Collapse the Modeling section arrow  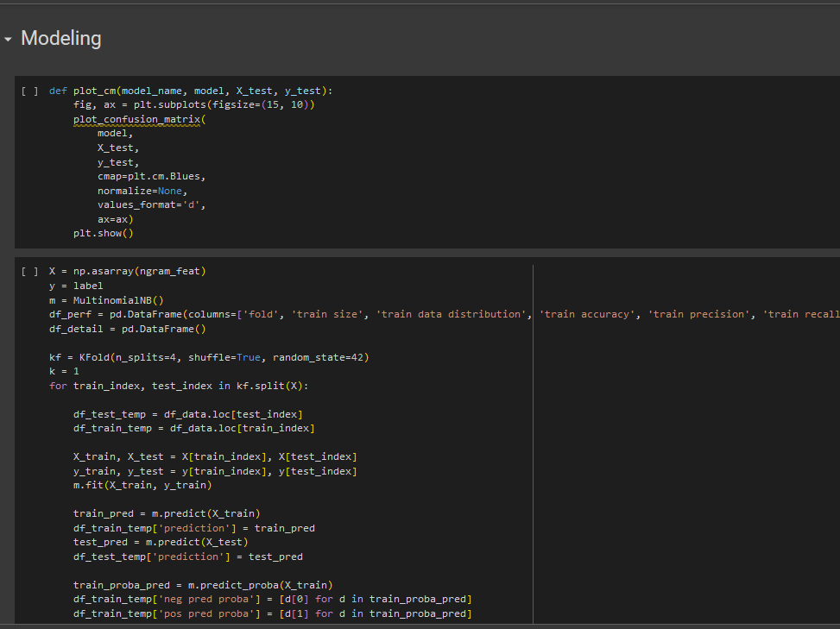[8, 39]
